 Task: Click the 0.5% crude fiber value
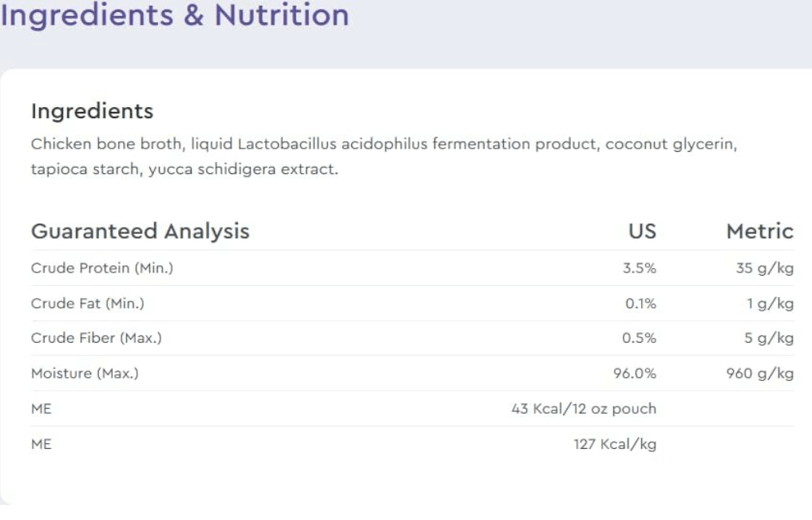click(x=639, y=339)
